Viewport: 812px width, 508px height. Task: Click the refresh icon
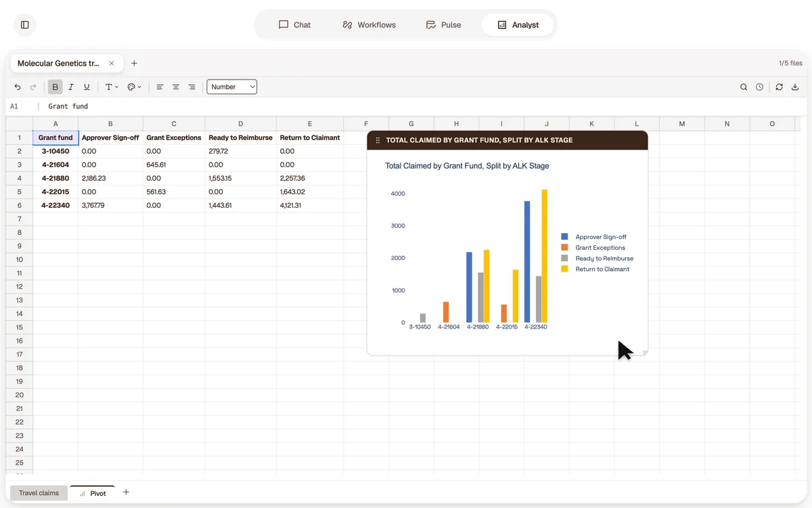click(780, 87)
